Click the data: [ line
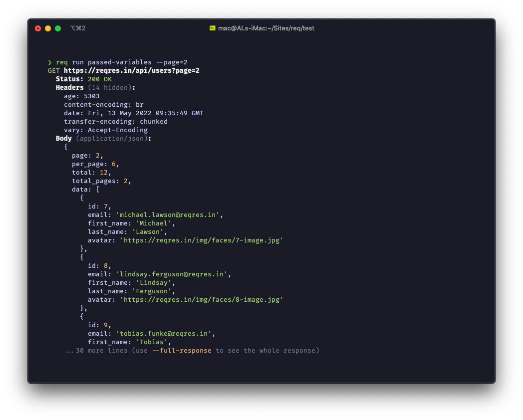The height and width of the screenshot is (420, 523). tap(86, 190)
